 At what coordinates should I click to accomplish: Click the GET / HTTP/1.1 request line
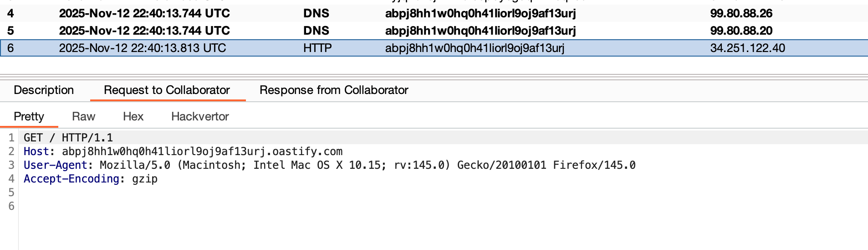[68, 138]
